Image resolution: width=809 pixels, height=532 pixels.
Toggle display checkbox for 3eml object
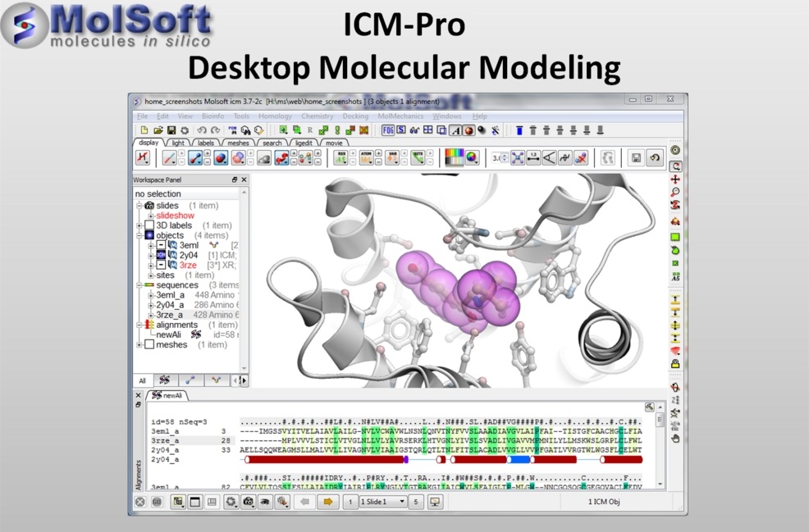pos(161,245)
